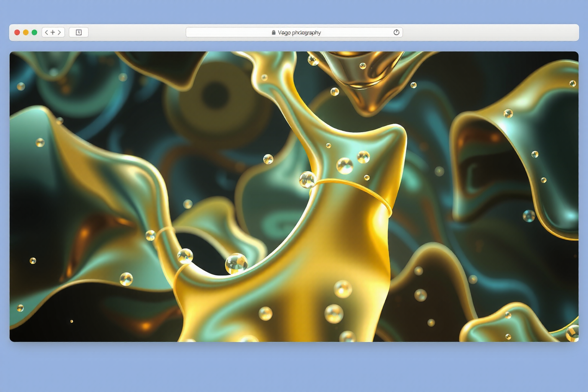The width and height of the screenshot is (588, 392).
Task: Close the browser window with red button
Action: tap(17, 33)
